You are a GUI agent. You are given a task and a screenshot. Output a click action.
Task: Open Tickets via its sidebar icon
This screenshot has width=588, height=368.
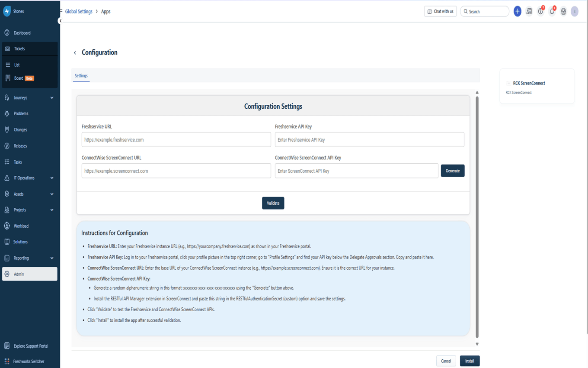click(7, 49)
